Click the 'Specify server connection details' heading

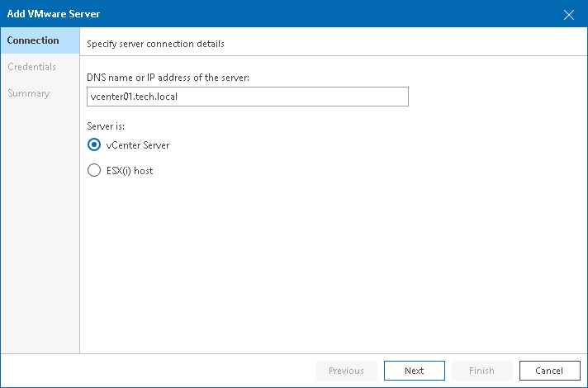coord(155,44)
